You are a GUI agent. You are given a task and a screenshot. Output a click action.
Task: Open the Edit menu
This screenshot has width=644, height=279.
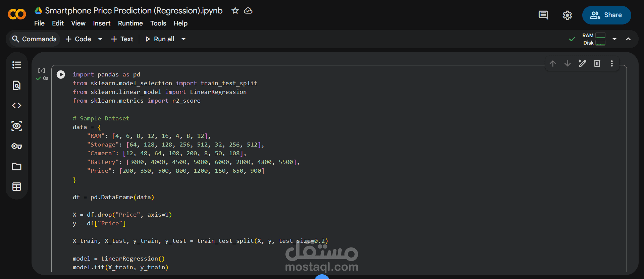tap(58, 23)
